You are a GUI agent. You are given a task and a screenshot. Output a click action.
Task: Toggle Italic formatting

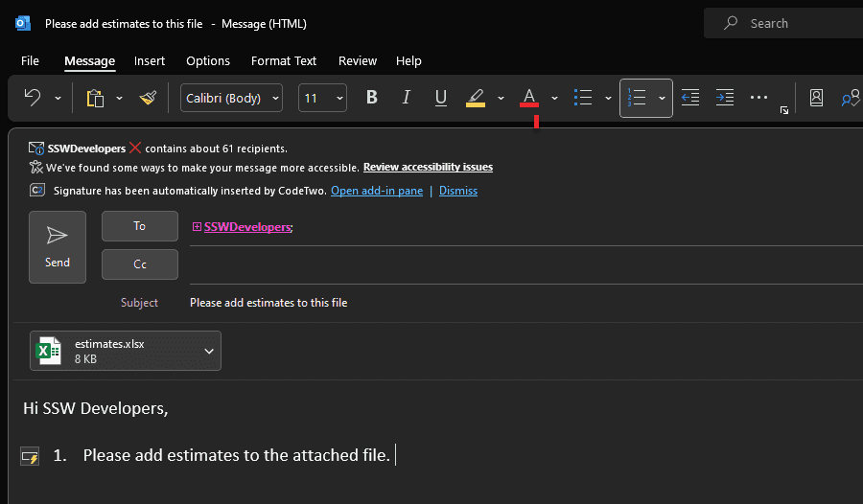[x=407, y=98]
